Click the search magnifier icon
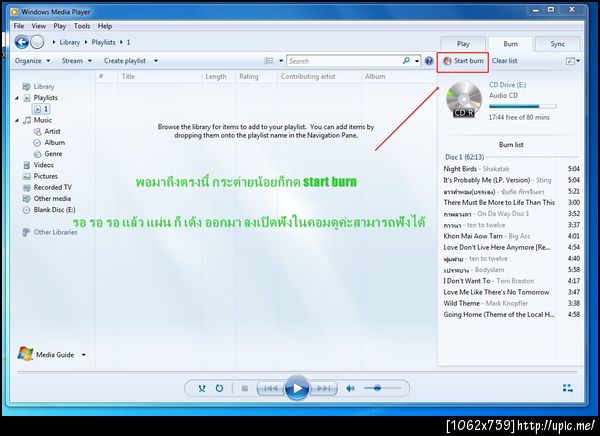 click(406, 60)
